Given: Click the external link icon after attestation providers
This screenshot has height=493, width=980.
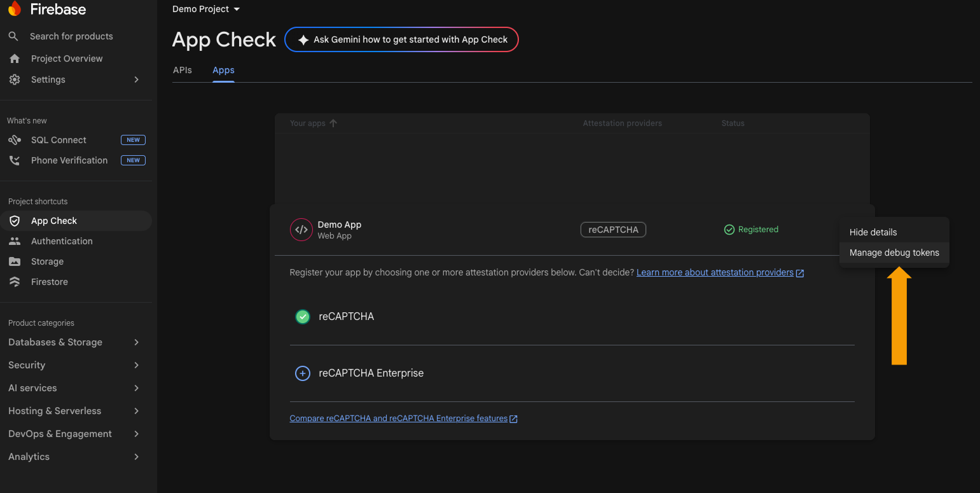Looking at the screenshot, I should pyautogui.click(x=800, y=273).
